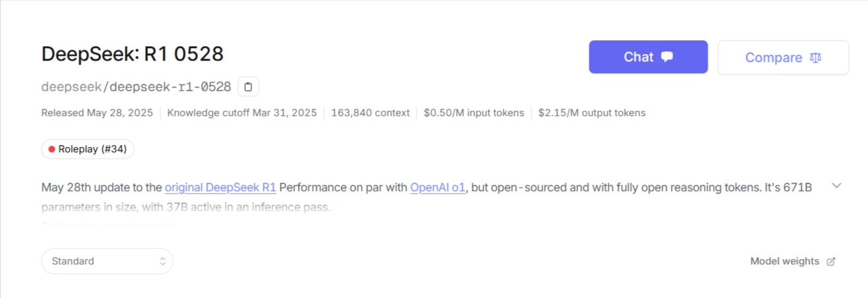This screenshot has width=868, height=298.
Task: Click the speech bubble icon in Chat button
Action: [667, 57]
